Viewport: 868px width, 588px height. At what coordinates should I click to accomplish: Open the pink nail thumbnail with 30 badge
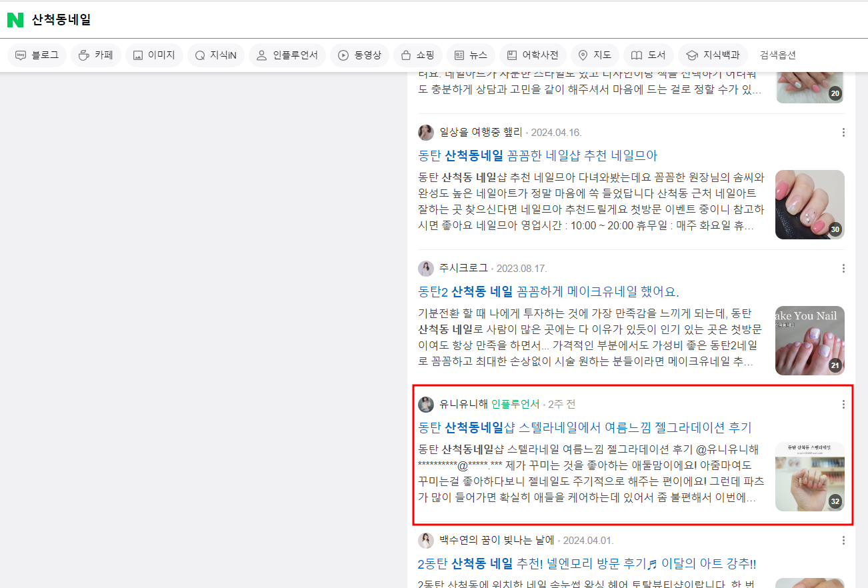(809, 205)
